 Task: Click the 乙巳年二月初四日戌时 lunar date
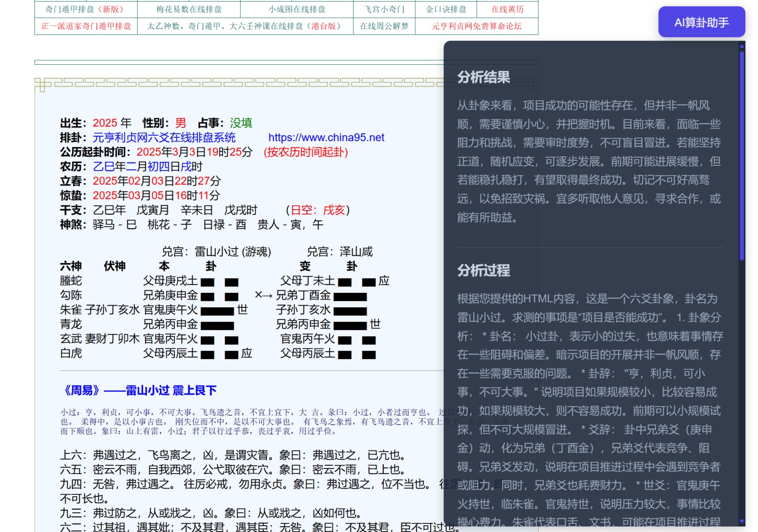pyautogui.click(x=148, y=166)
